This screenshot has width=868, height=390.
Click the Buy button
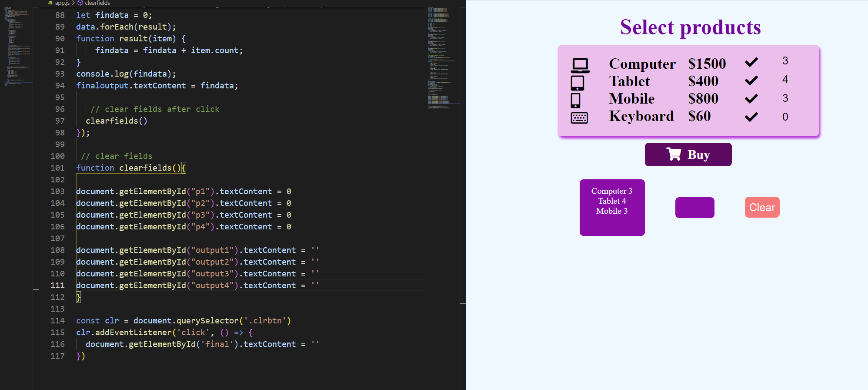click(688, 155)
